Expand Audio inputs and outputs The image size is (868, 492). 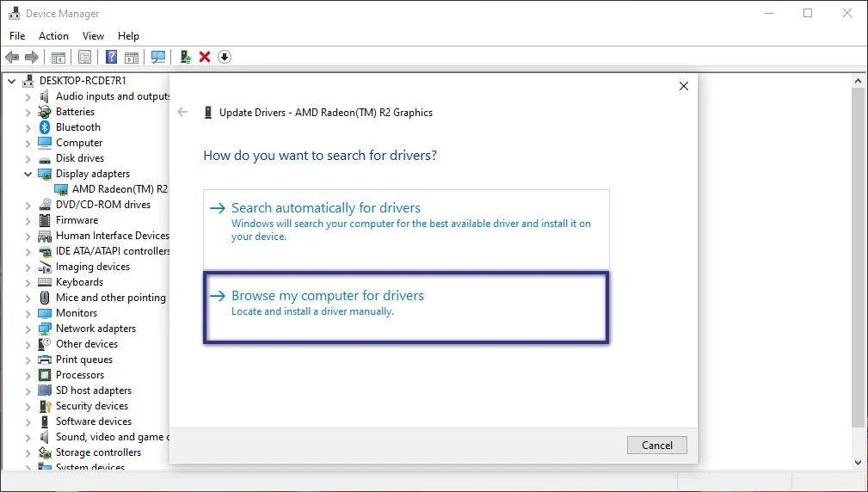[x=28, y=97]
